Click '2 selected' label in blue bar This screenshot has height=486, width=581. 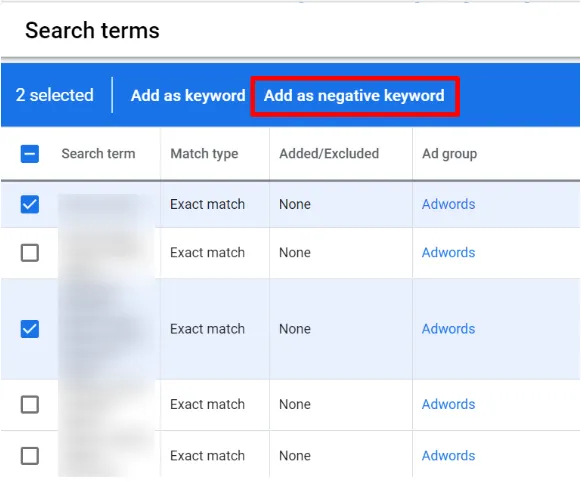point(54,95)
